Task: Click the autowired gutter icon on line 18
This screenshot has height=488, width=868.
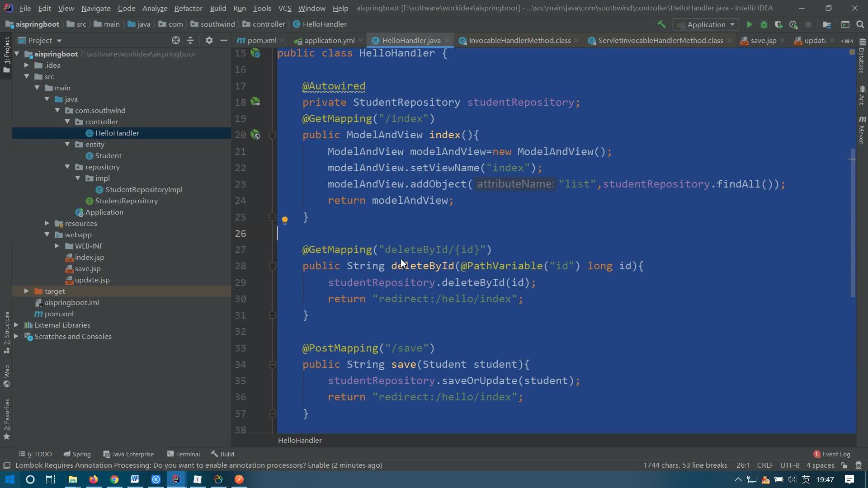Action: pyautogui.click(x=255, y=102)
